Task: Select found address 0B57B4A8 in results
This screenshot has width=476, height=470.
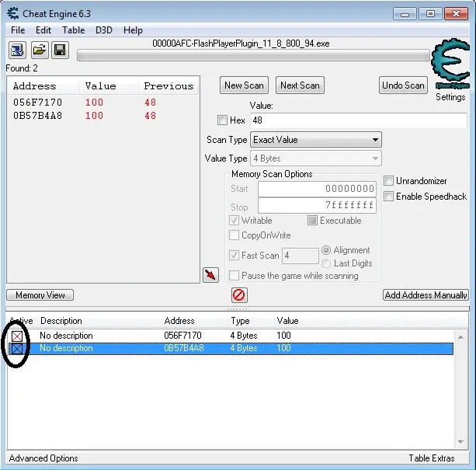Action: (x=37, y=116)
